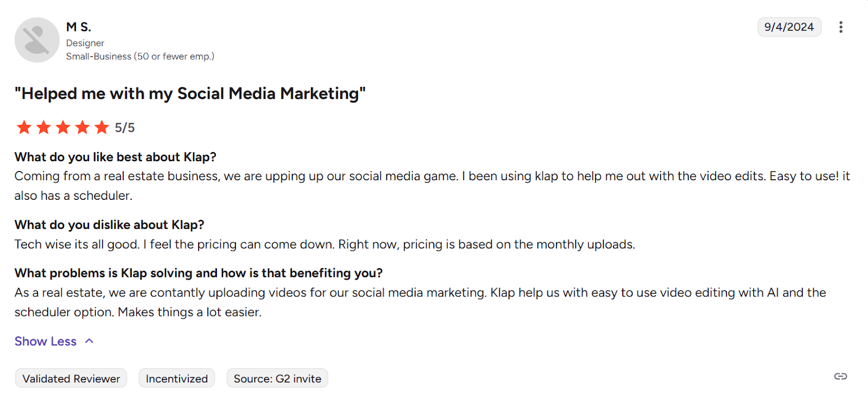This screenshot has width=868, height=399.
Task: Click the second rating star
Action: [43, 128]
